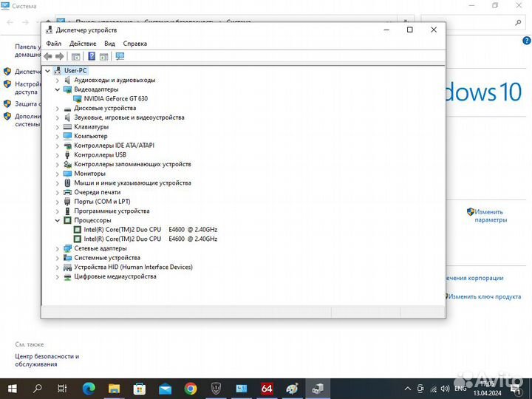Screen dimensions: 532x399
Task: Click the volume icon in system tray
Action: [445, 389]
